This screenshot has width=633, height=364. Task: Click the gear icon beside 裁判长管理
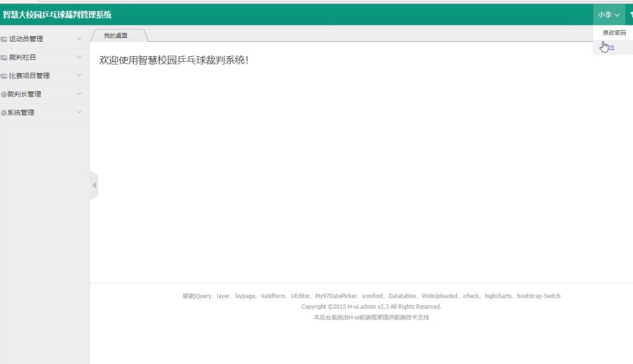[4, 95]
